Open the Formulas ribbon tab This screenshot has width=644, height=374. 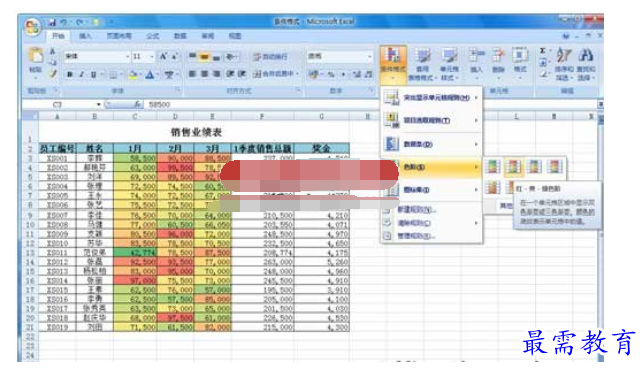pyautogui.click(x=153, y=36)
